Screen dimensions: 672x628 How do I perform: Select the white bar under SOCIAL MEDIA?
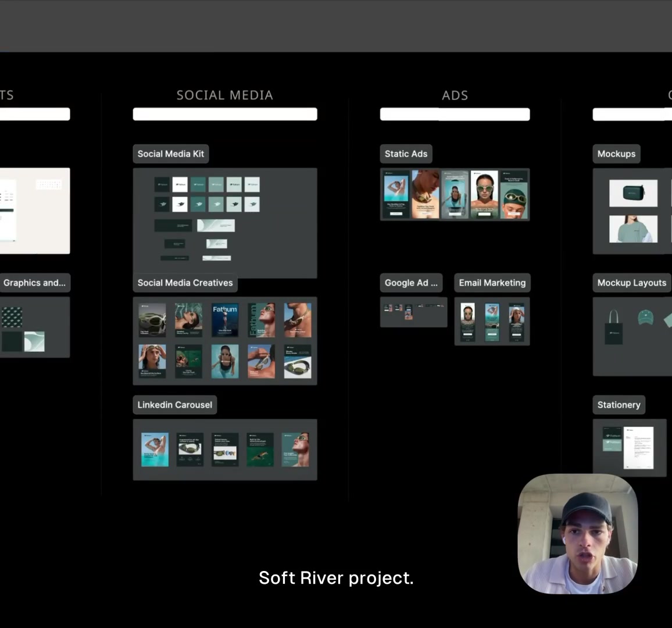coord(225,114)
